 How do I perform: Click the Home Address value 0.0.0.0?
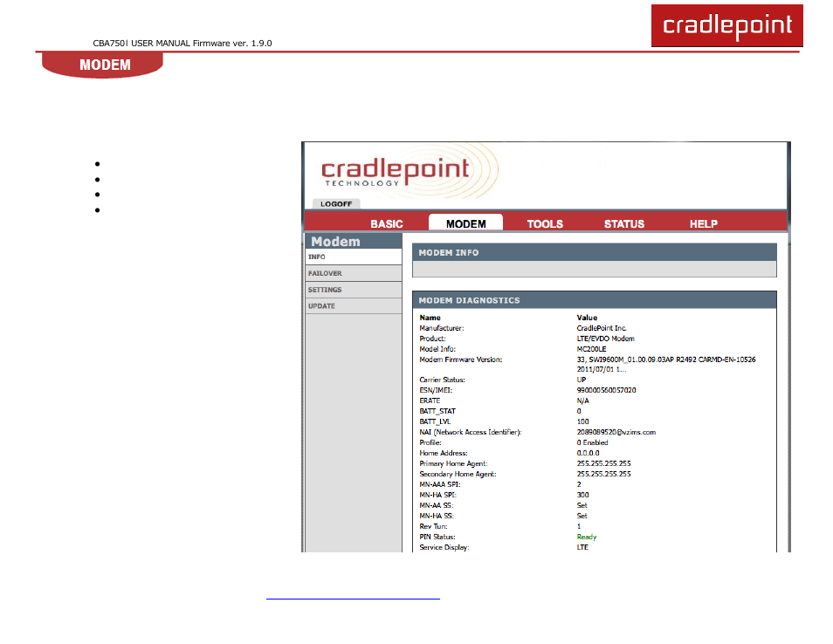(x=589, y=454)
